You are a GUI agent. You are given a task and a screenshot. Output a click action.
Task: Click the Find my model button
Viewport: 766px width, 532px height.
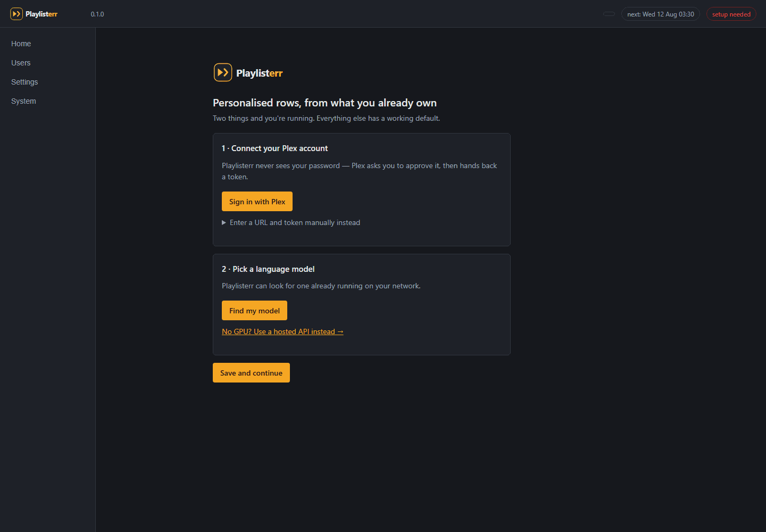pos(254,311)
